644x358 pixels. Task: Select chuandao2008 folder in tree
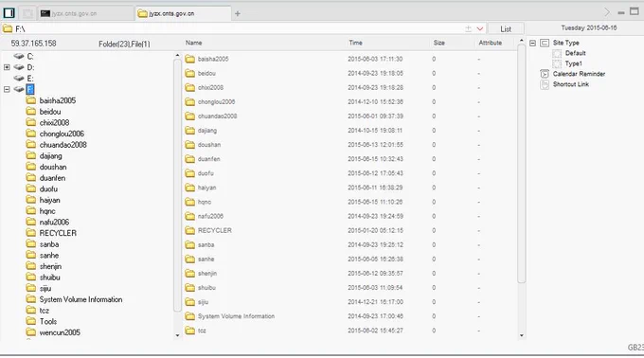(63, 145)
